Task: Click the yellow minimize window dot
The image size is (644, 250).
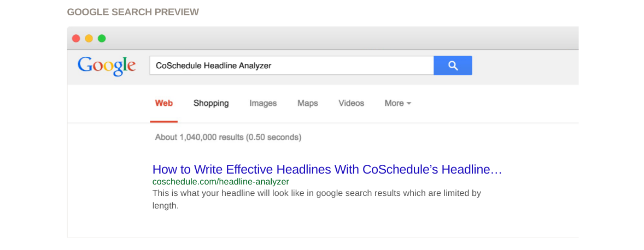Action: 89,38
